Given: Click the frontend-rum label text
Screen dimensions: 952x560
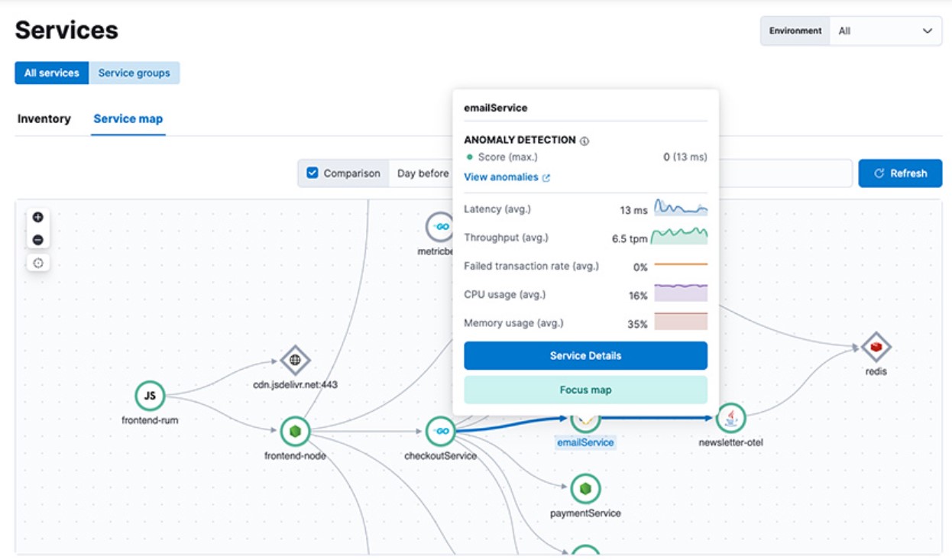Looking at the screenshot, I should click(x=150, y=420).
